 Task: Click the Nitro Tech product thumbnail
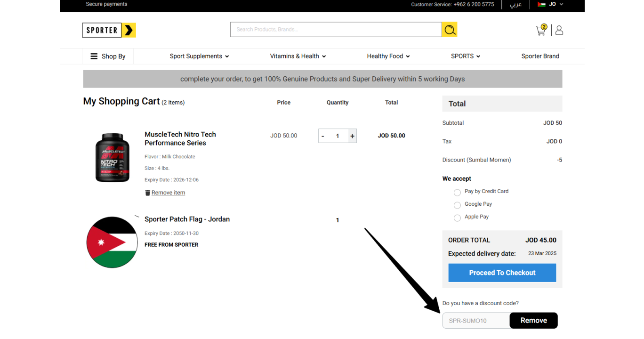[x=113, y=158]
